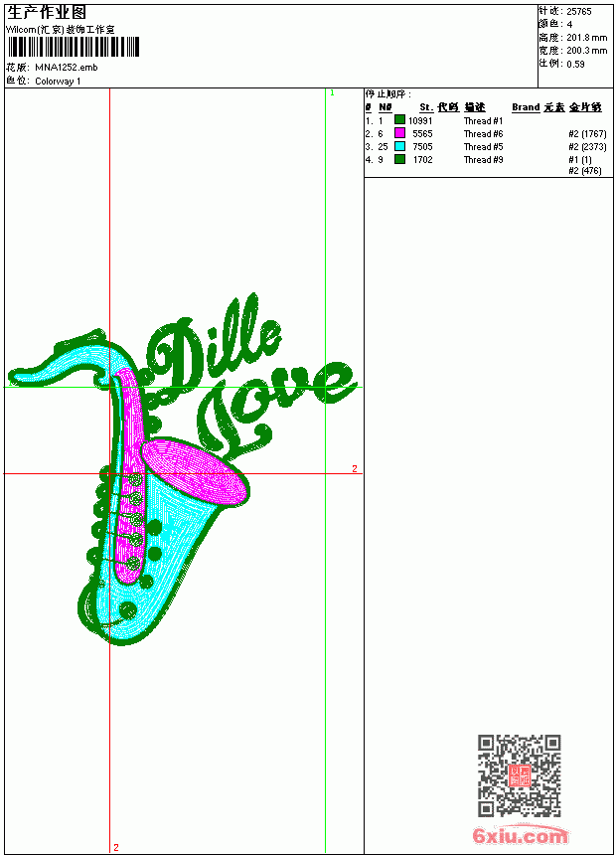The width and height of the screenshot is (616, 855).
Task: Click the red marker number 2 at right
Action: 355,468
